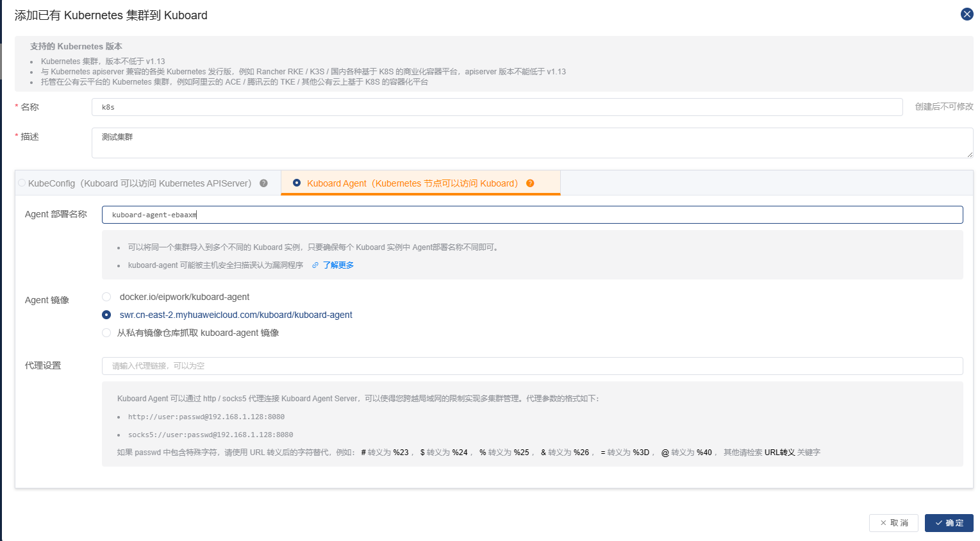
Task: Click the 'Kubernetes 集群，版本不低于 v1.13' line
Action: (103, 62)
